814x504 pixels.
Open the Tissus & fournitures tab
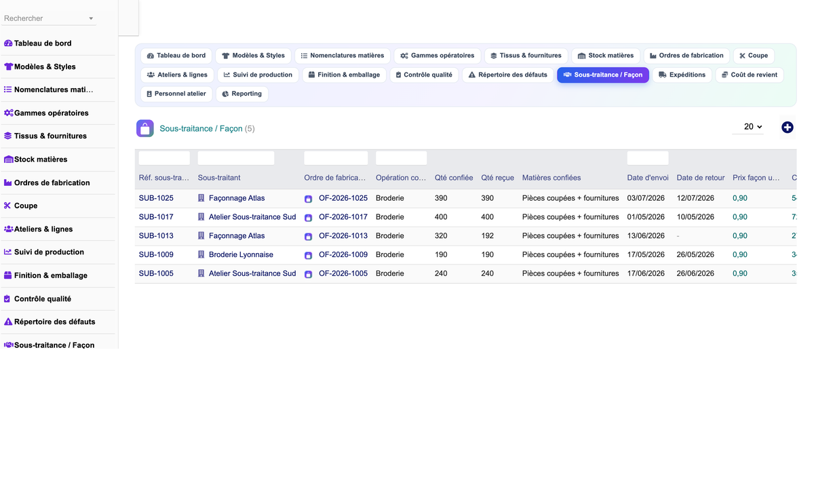526,56
